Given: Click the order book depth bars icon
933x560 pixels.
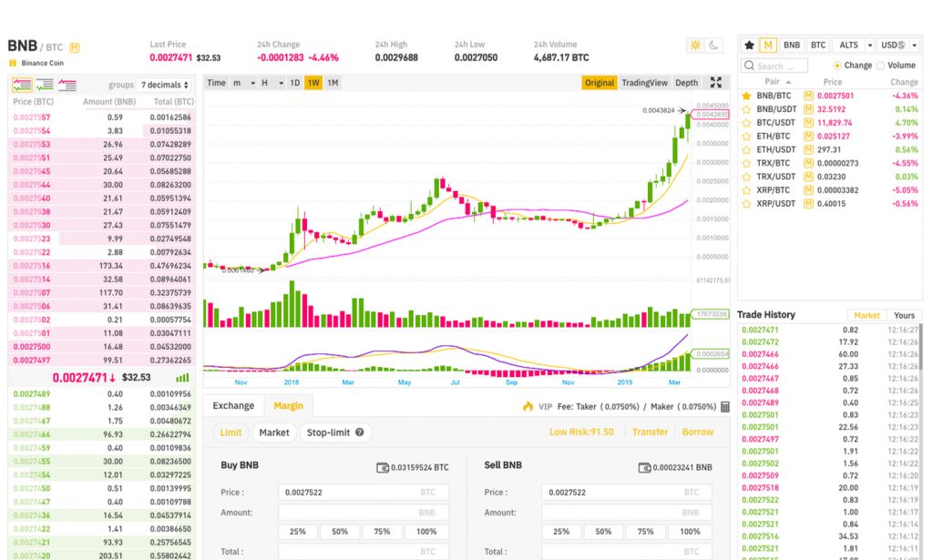Looking at the screenshot, I should [x=182, y=378].
